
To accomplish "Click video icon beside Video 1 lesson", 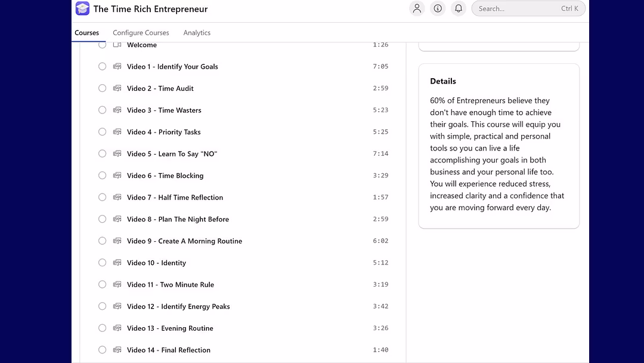I will click(117, 67).
